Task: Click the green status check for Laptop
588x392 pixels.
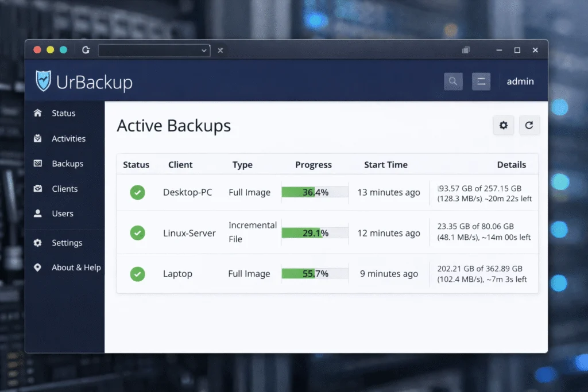Action: point(137,274)
